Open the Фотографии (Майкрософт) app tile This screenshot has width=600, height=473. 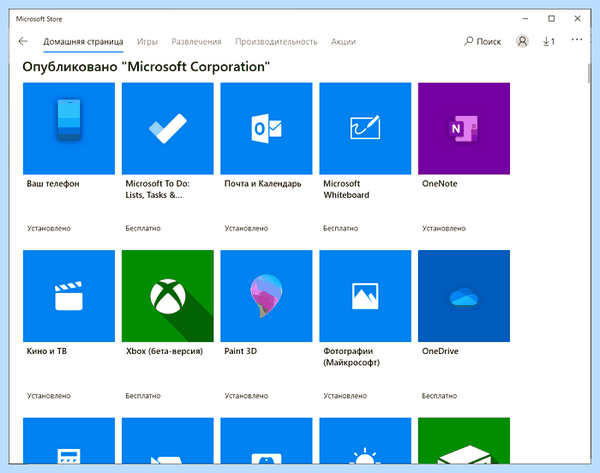pyautogui.click(x=365, y=296)
